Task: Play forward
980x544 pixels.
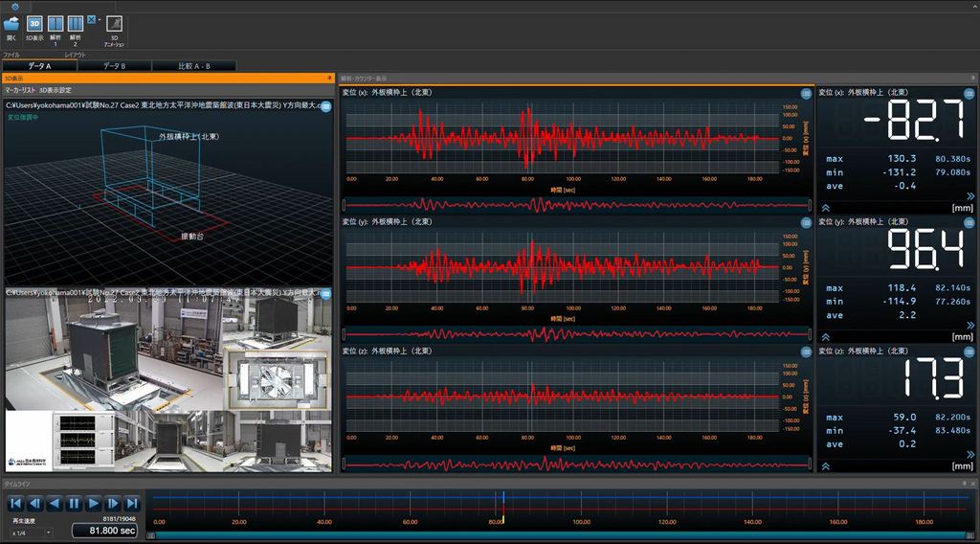Action: (x=94, y=504)
